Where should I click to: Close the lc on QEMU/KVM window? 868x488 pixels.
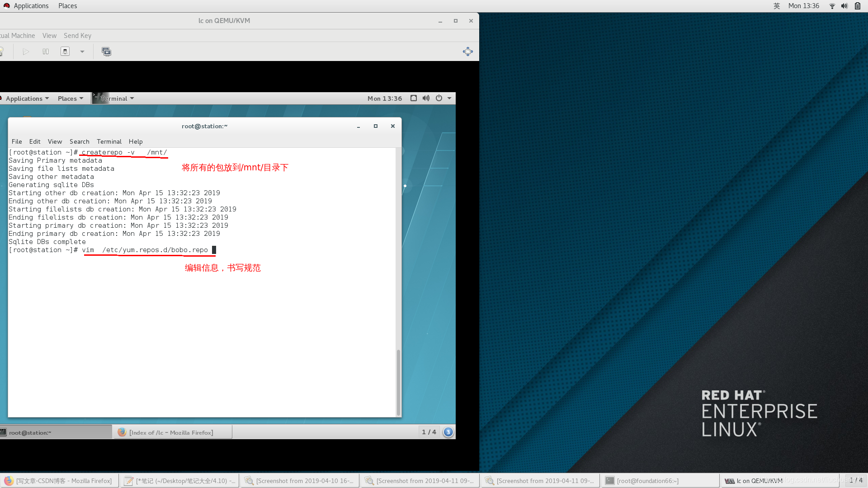coord(471,21)
